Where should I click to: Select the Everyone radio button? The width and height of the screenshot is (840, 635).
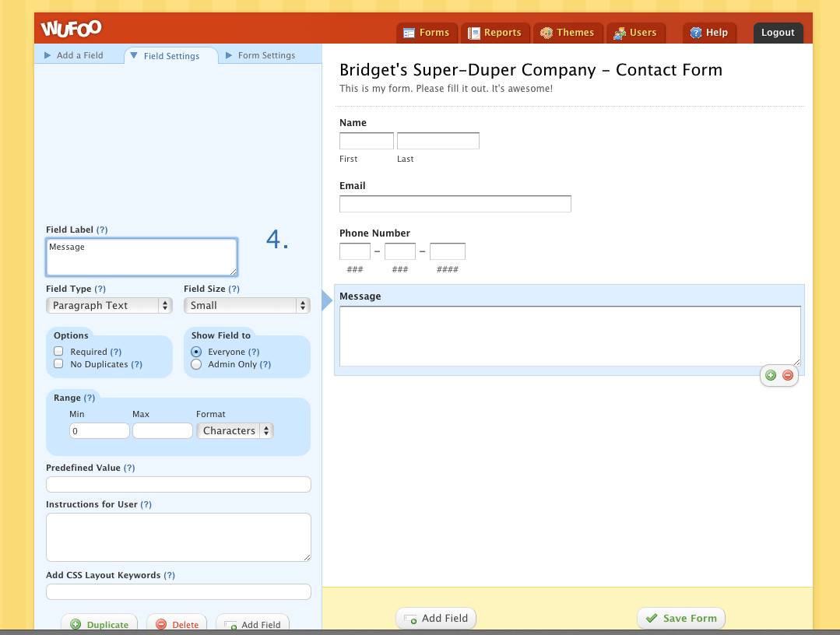(x=196, y=352)
